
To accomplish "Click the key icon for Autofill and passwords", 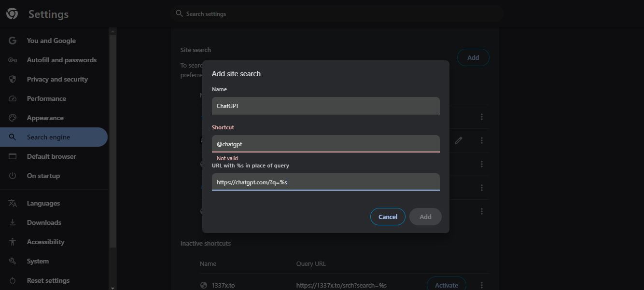I will (x=12, y=60).
